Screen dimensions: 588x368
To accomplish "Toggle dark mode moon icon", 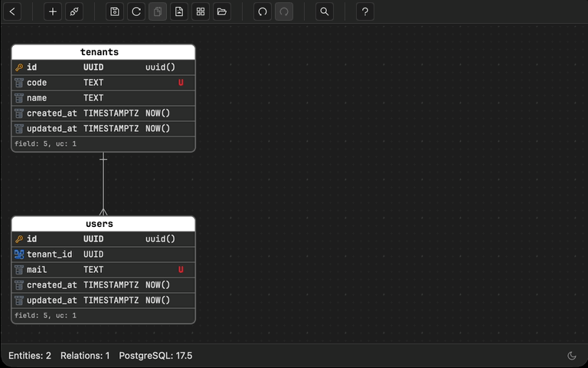I will (x=571, y=356).
